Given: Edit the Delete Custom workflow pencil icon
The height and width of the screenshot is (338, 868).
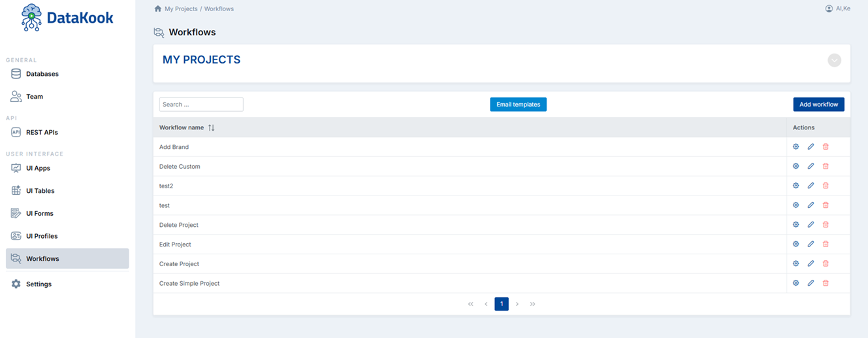Looking at the screenshot, I should pos(811,166).
